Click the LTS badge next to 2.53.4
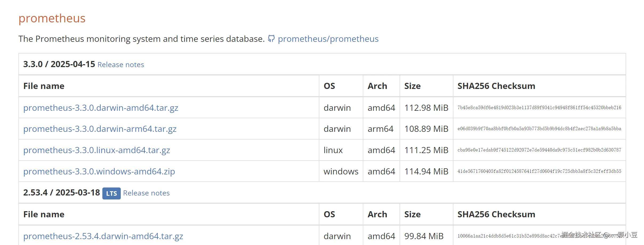Screen dimensions: 644x245 pos(111,193)
